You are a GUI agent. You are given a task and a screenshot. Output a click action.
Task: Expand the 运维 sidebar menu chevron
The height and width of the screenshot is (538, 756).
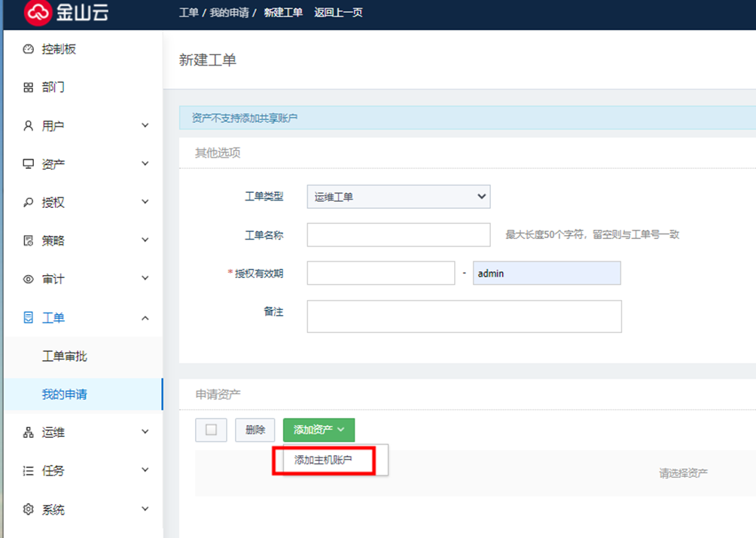145,433
